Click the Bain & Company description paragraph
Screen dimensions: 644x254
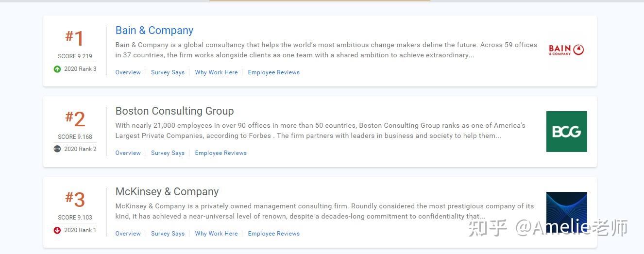(326, 50)
